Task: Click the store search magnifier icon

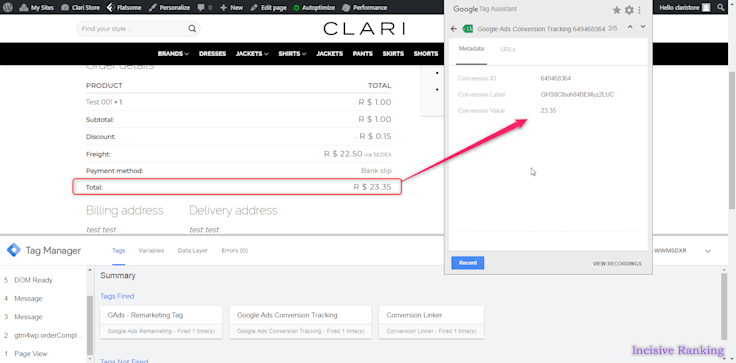Action: 192,29
